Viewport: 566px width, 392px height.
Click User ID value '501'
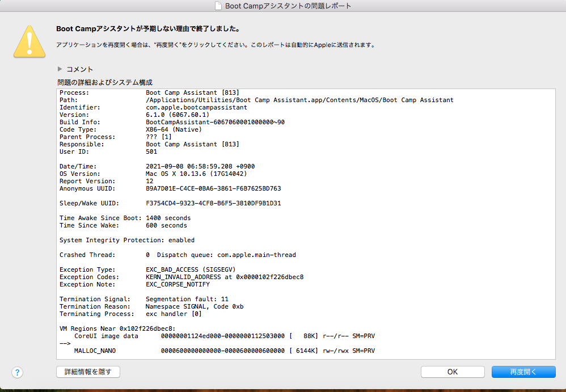151,151
